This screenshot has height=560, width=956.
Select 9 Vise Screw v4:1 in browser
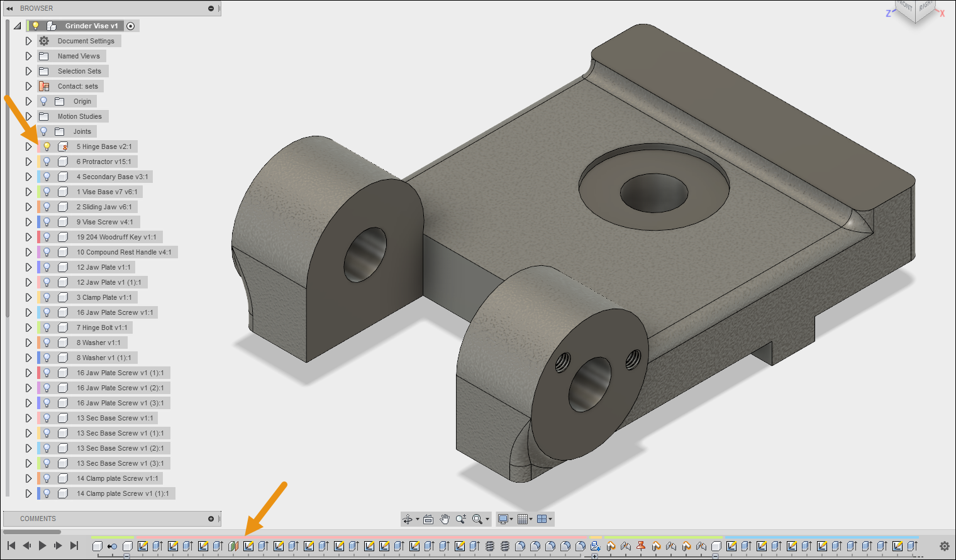pyautogui.click(x=104, y=222)
